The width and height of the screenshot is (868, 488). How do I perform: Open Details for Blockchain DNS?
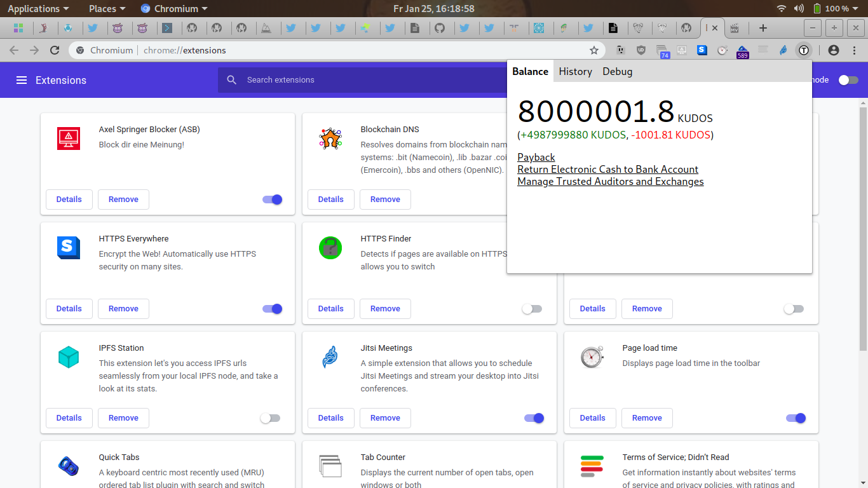(x=331, y=200)
